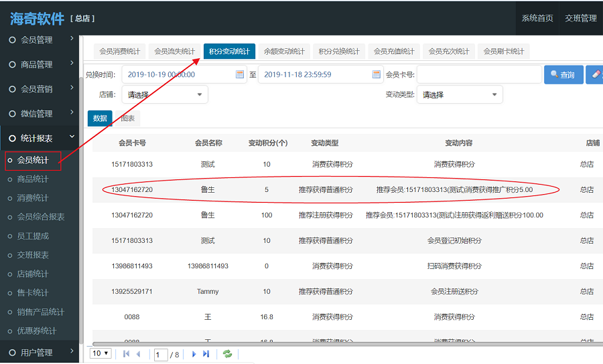Switch to the 余额变动统计 tab
Viewport: 603px width, 364px height.
[x=284, y=52]
